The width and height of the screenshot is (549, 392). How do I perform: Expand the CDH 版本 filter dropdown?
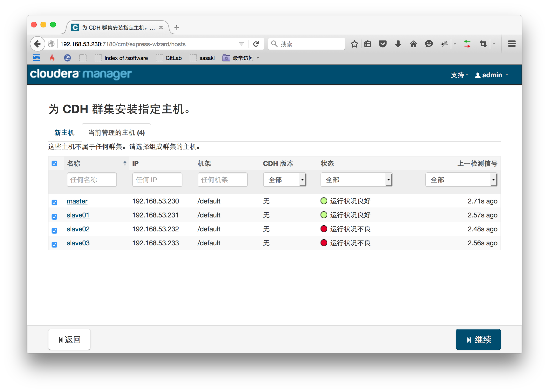pyautogui.click(x=284, y=180)
